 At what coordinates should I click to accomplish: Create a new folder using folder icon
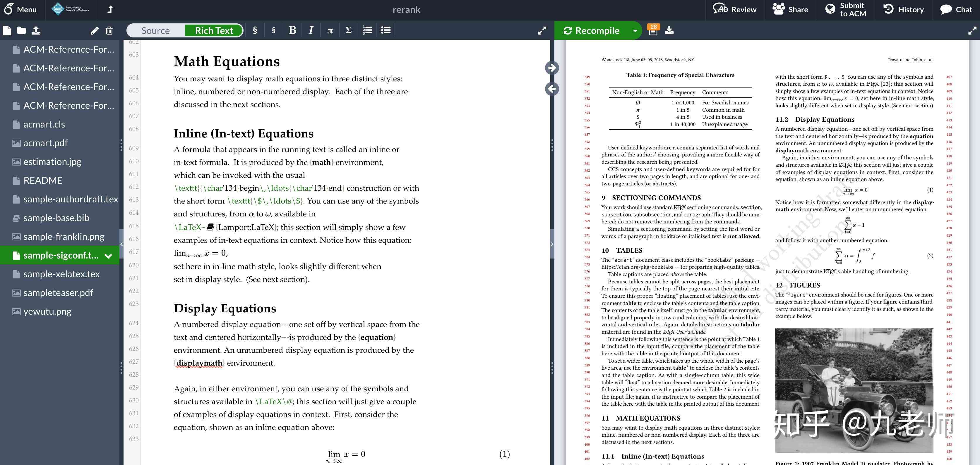21,30
